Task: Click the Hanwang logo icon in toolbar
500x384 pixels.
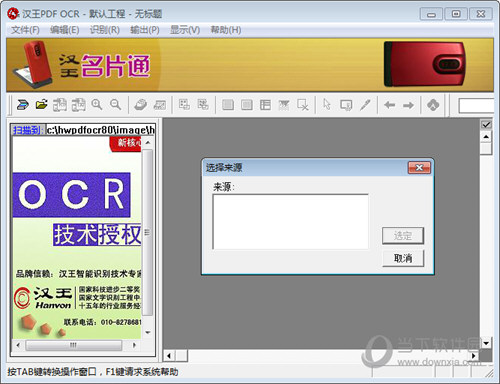Action: pyautogui.click(x=433, y=105)
